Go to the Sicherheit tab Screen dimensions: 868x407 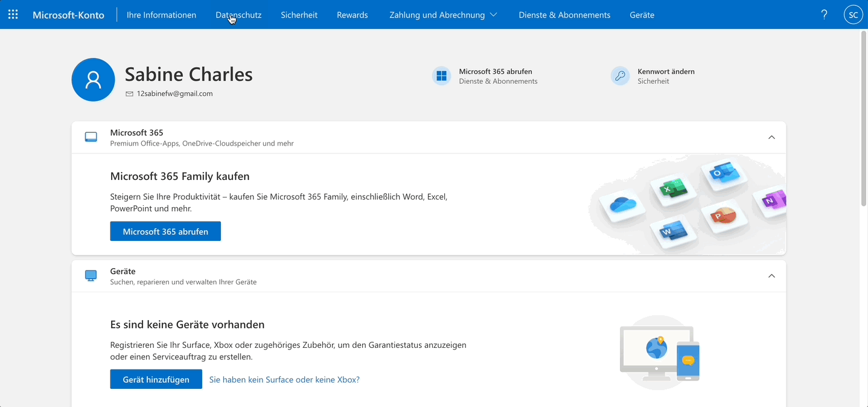(x=299, y=15)
